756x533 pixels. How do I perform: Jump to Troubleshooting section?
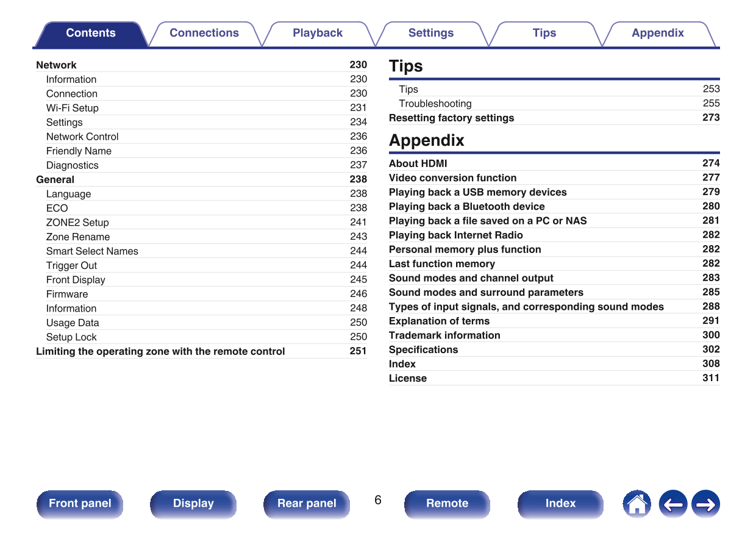pyautogui.click(x=435, y=104)
